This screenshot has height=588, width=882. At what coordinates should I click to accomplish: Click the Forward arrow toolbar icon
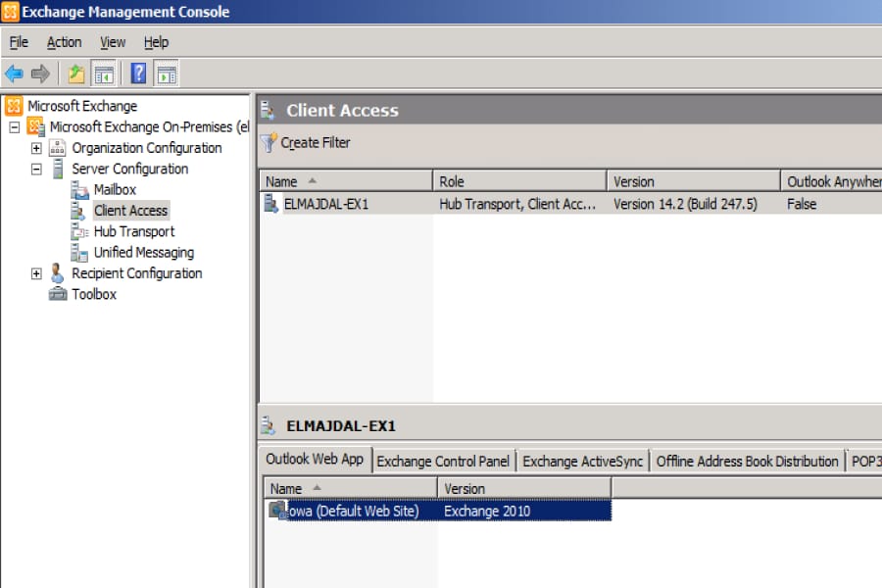pyautogui.click(x=40, y=73)
